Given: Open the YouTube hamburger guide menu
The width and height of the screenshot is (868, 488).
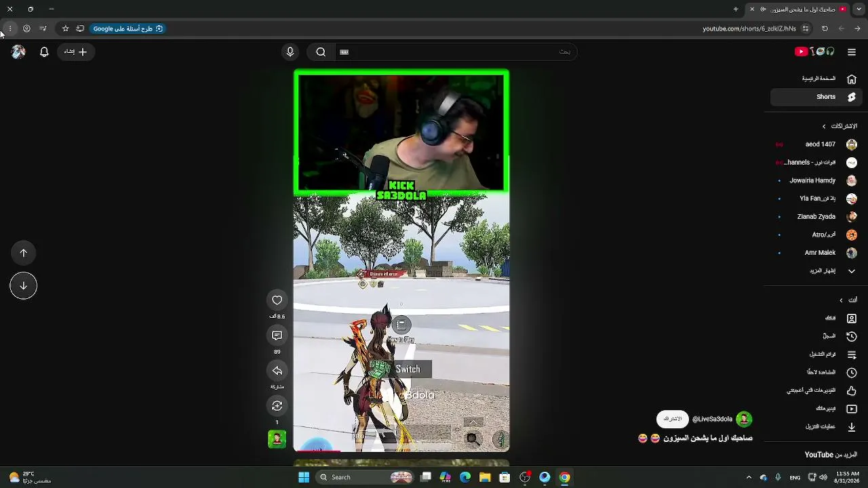Looking at the screenshot, I should 852,52.
